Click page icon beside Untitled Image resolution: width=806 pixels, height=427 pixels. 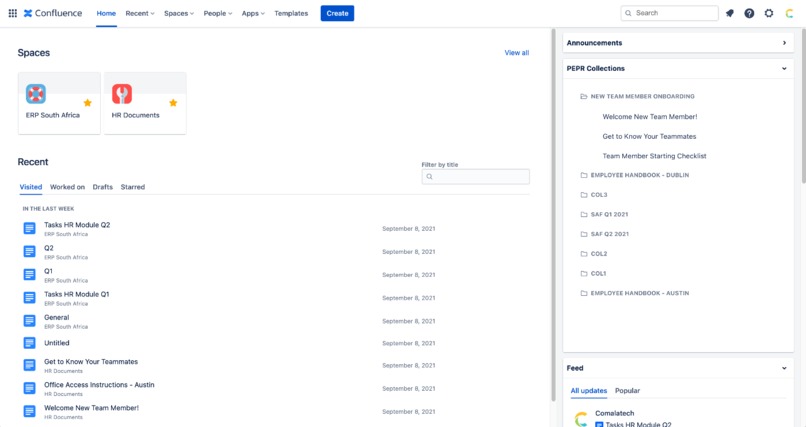click(30, 343)
